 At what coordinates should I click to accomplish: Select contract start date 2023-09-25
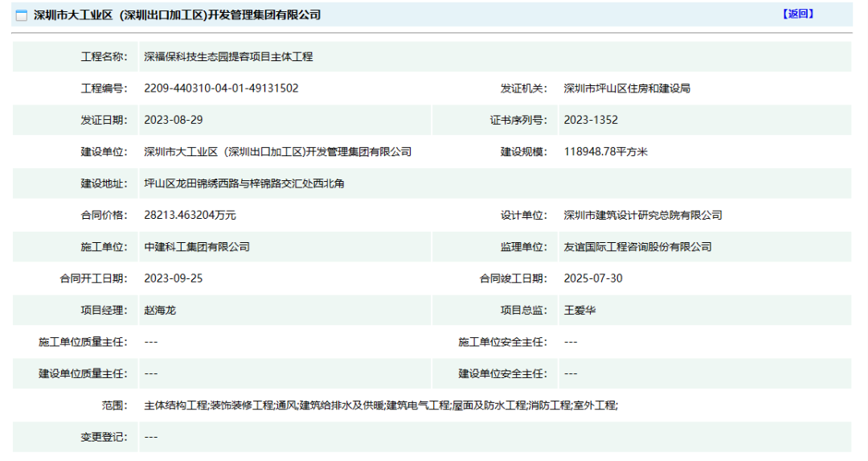174,278
